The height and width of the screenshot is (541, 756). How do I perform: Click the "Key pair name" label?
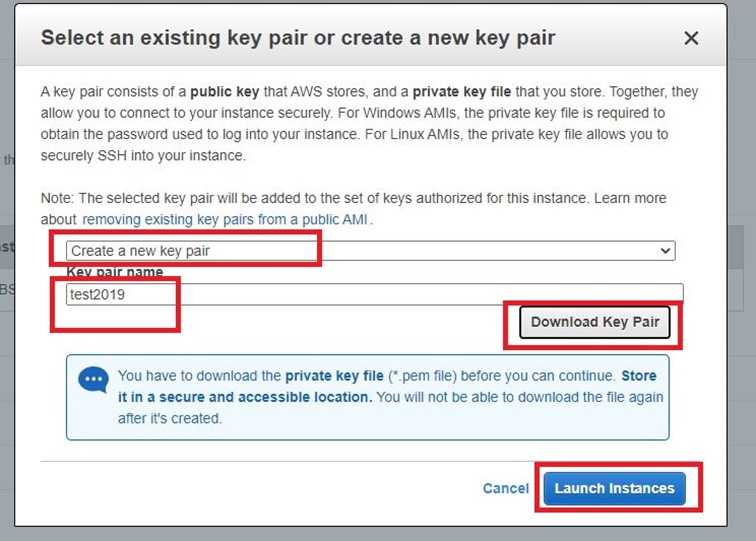click(x=115, y=272)
